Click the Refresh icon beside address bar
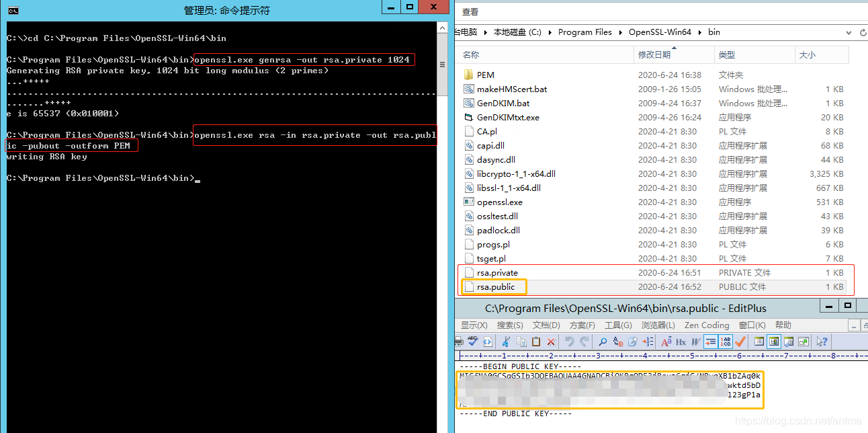Image resolution: width=868 pixels, height=433 pixels. point(863,32)
